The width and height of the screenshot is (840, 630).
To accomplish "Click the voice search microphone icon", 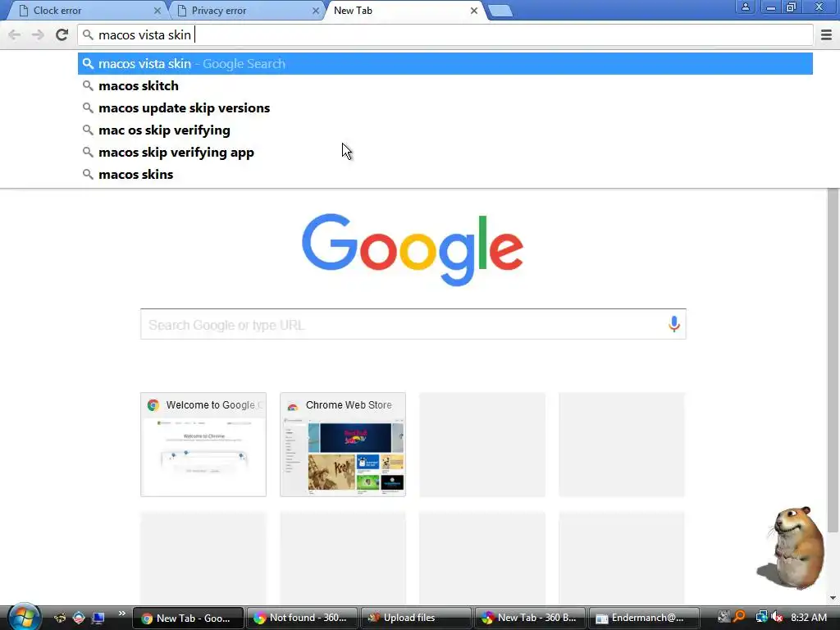I will (x=674, y=323).
